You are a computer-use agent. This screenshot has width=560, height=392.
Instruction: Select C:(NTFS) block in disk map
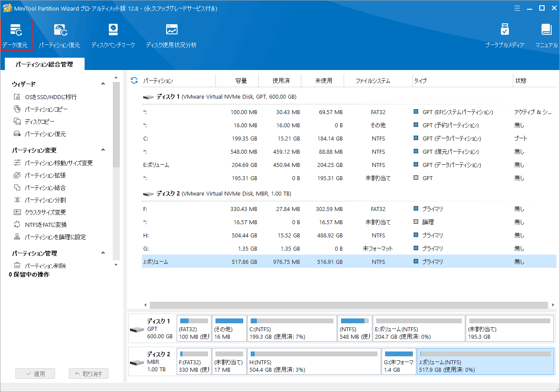[292, 328]
